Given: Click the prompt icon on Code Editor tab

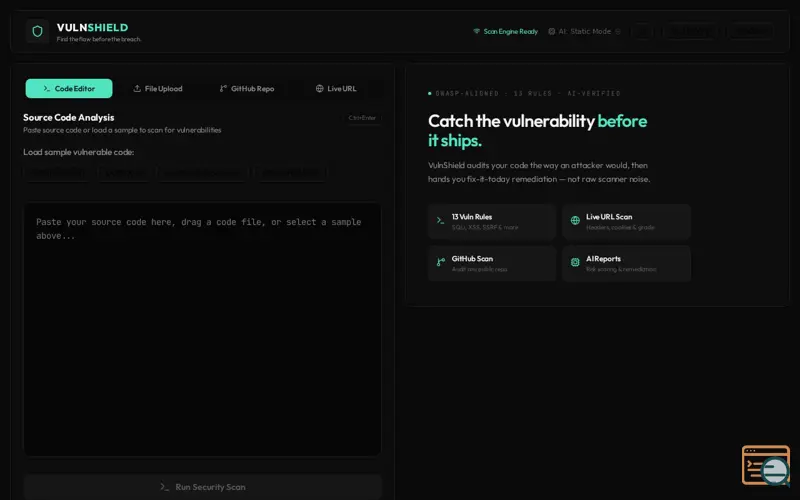Looking at the screenshot, I should (x=47, y=89).
